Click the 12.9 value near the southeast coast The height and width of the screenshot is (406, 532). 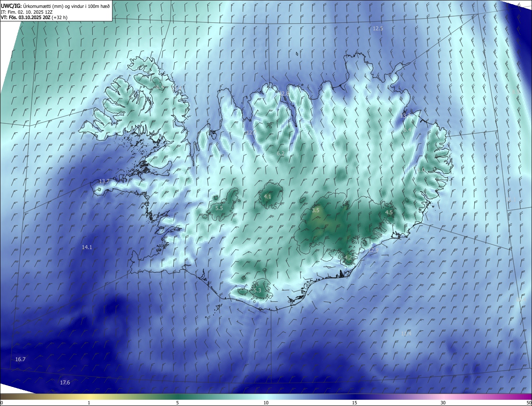click(373, 250)
